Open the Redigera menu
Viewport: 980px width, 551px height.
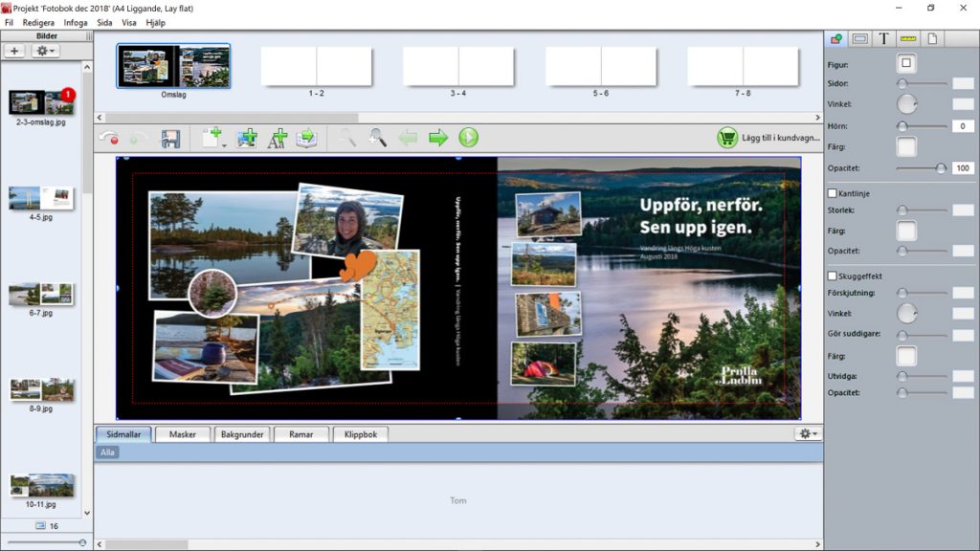click(38, 23)
